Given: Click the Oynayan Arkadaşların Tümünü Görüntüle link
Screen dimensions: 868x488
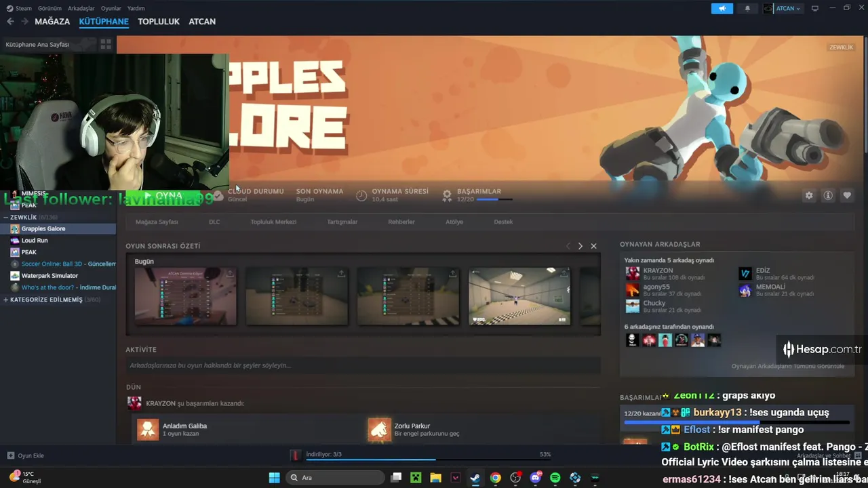Looking at the screenshot, I should pos(788,366).
